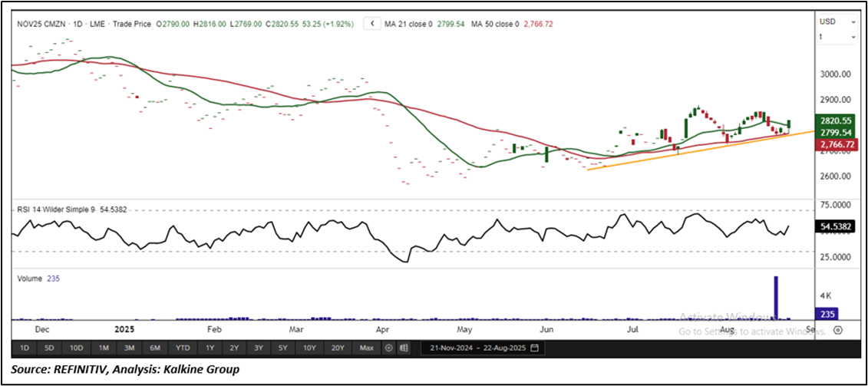Select the 6M time range button
The image size is (868, 386).
point(155,348)
